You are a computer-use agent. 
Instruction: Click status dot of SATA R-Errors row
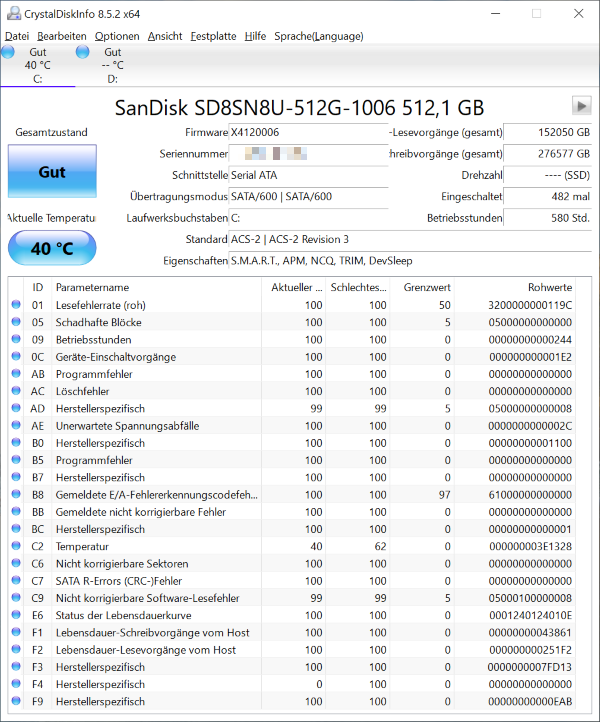(16, 580)
